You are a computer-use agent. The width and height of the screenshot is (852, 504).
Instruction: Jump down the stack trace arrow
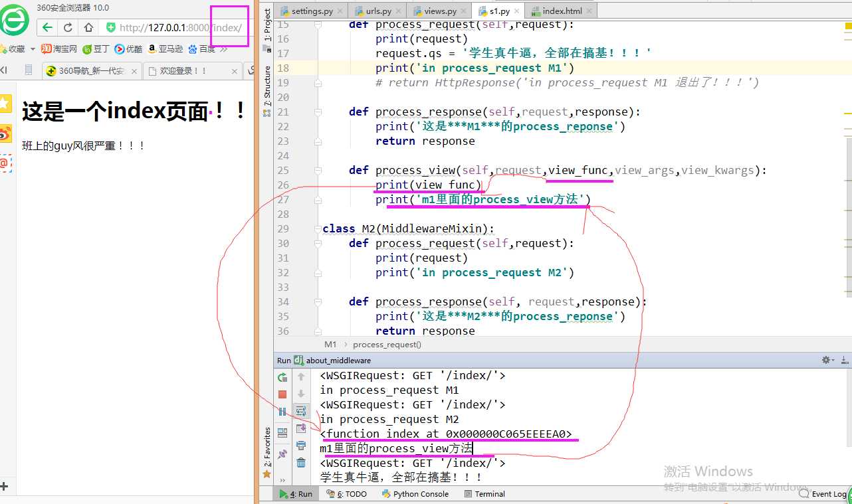pyautogui.click(x=301, y=394)
